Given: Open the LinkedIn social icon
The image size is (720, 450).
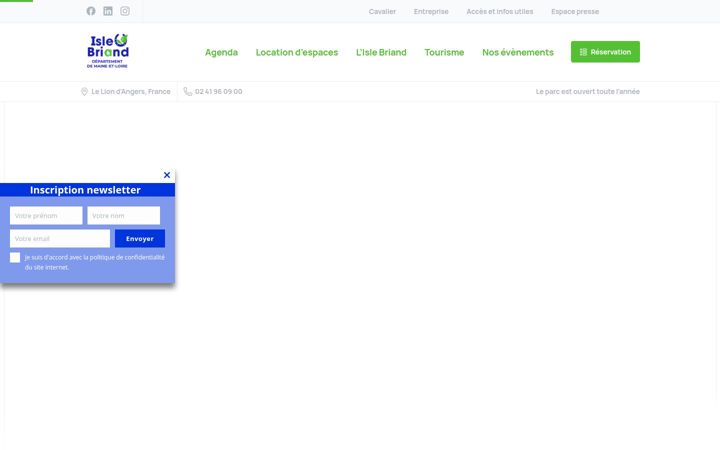Looking at the screenshot, I should click(x=108, y=11).
